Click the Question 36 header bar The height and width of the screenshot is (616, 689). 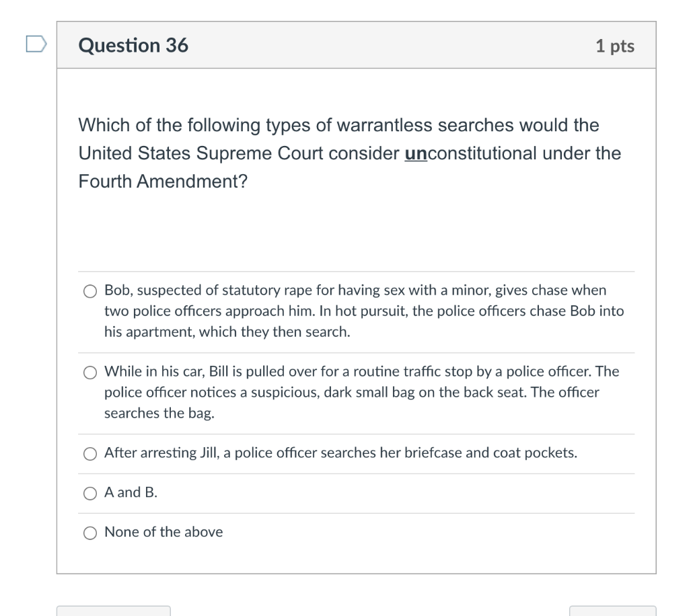357,45
